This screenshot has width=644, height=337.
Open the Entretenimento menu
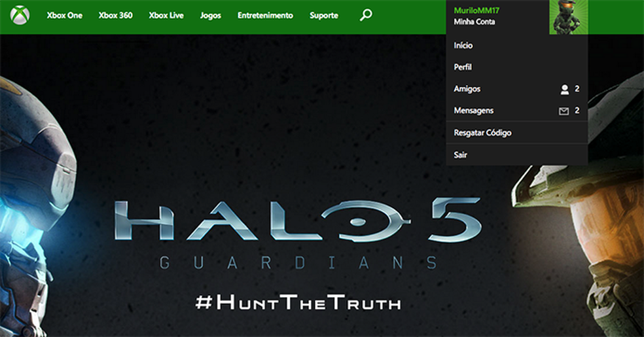(x=265, y=16)
